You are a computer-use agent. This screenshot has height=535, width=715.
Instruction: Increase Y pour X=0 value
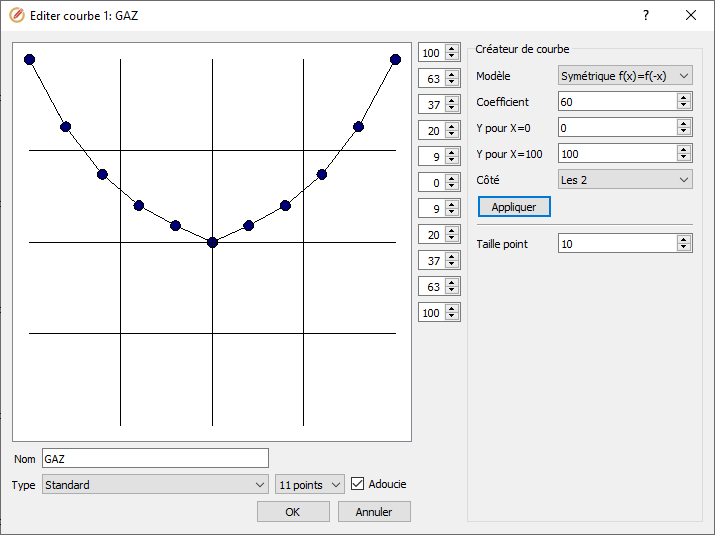684,124
